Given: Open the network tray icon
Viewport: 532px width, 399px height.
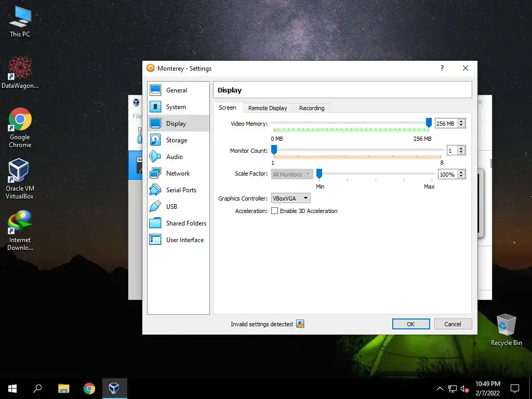Looking at the screenshot, I should coord(453,389).
